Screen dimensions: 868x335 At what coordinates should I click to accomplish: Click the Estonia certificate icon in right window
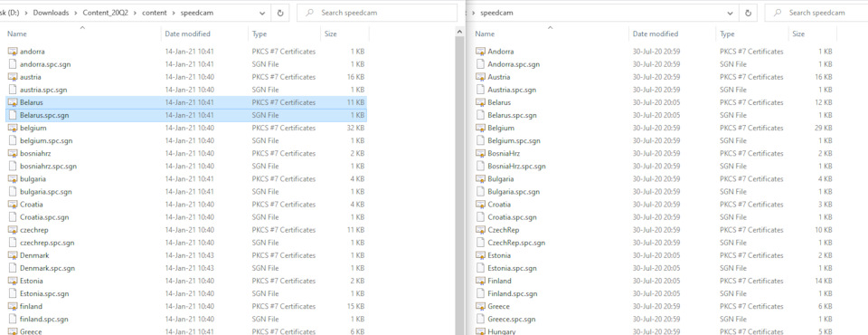480,255
